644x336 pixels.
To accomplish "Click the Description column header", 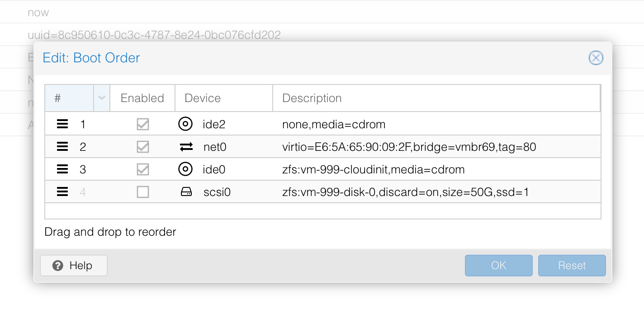I will [x=436, y=98].
